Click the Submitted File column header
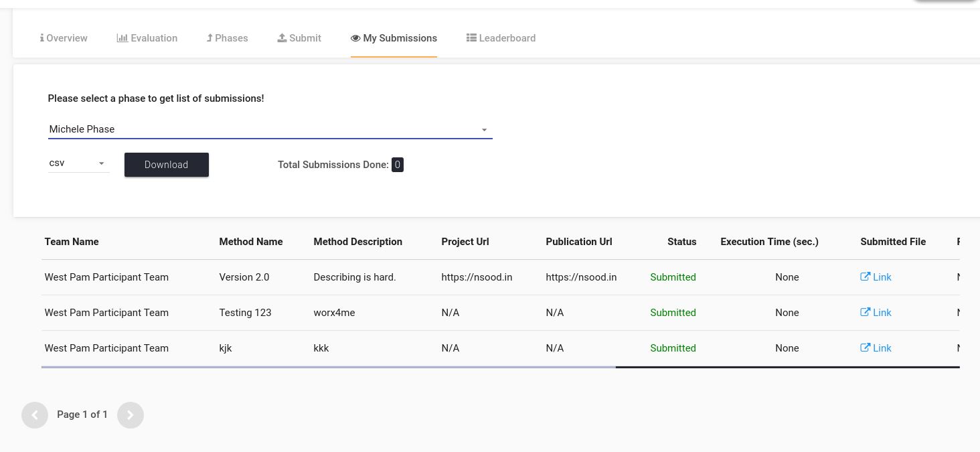 coord(893,242)
